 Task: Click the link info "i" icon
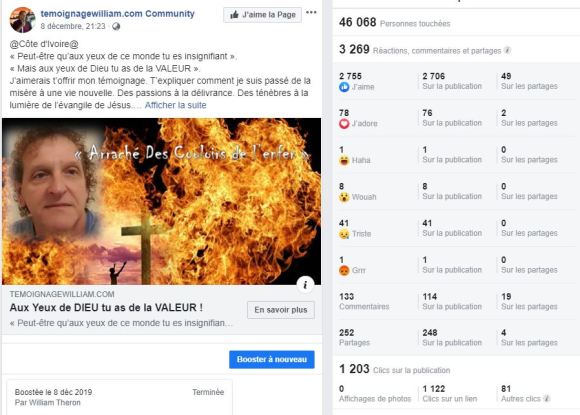pos(305,284)
